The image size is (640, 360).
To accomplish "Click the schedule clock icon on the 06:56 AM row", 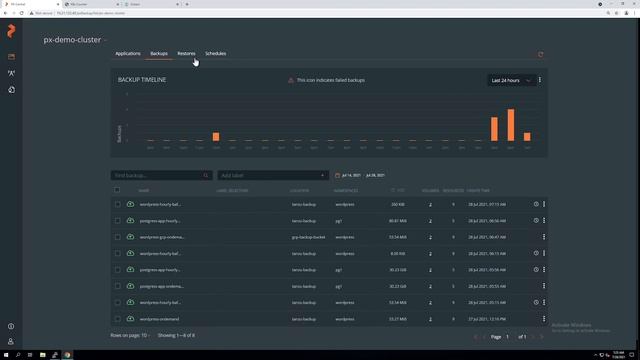I will pos(536,220).
